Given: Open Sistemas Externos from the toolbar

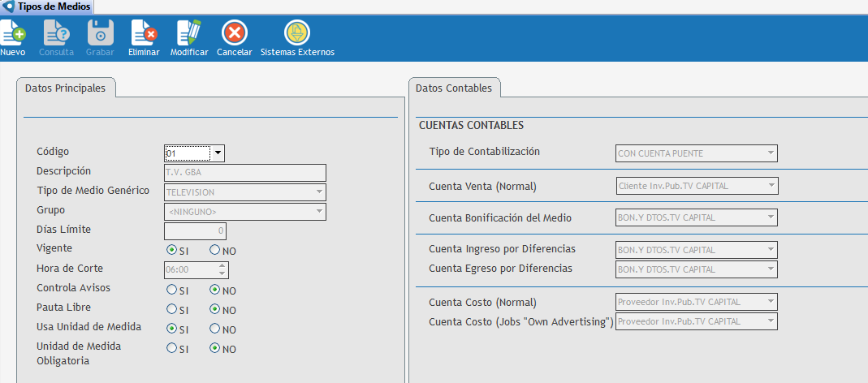Looking at the screenshot, I should 296,33.
